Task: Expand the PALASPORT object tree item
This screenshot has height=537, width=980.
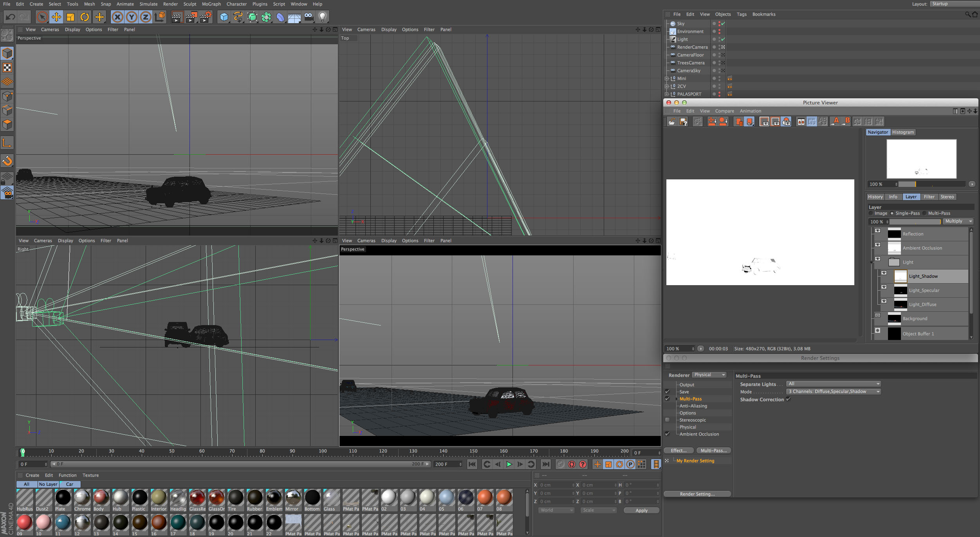Action: (667, 94)
